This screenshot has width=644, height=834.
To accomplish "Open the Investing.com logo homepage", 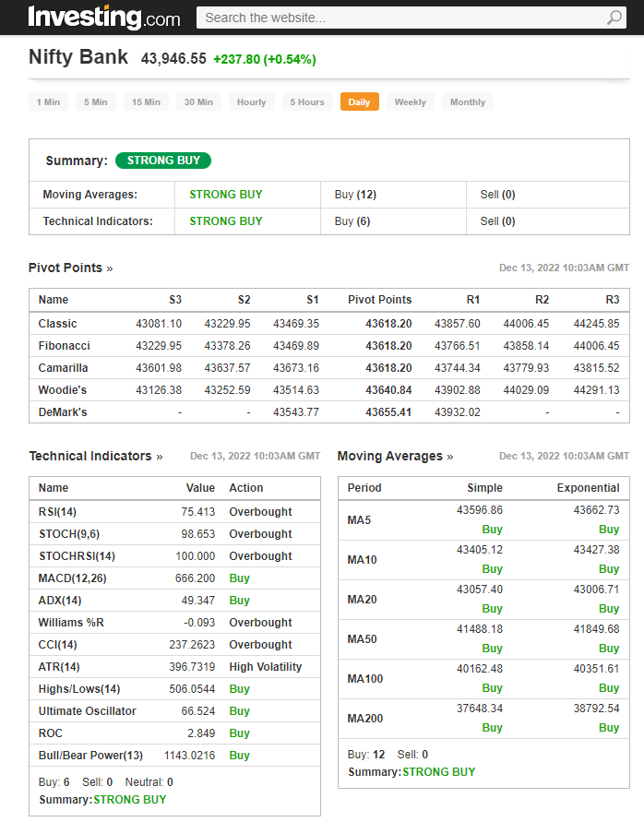I will (104, 18).
